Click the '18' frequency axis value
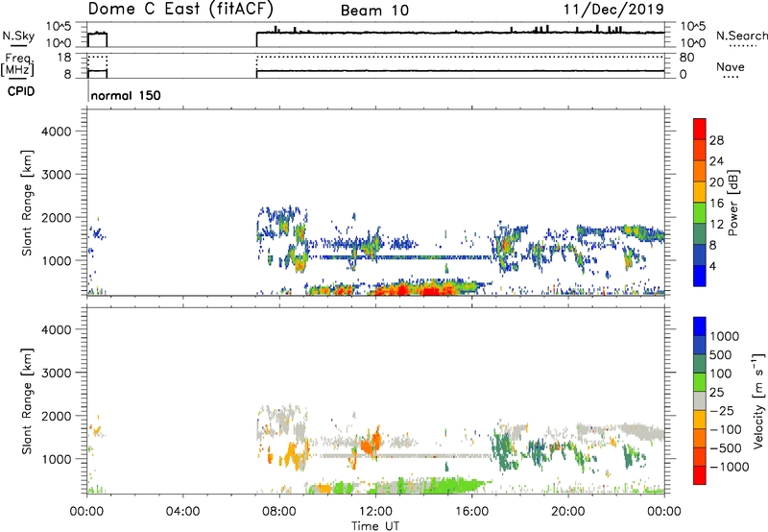The width and height of the screenshot is (768, 532). pos(64,58)
